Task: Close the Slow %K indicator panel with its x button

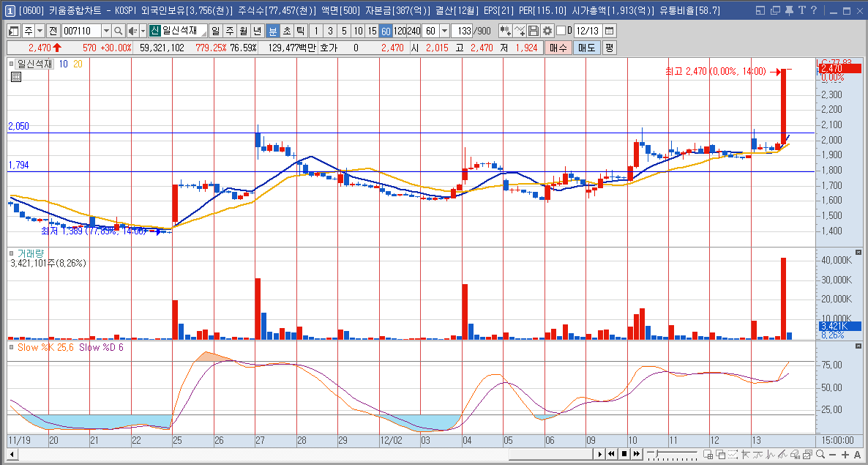Action: tap(858, 346)
